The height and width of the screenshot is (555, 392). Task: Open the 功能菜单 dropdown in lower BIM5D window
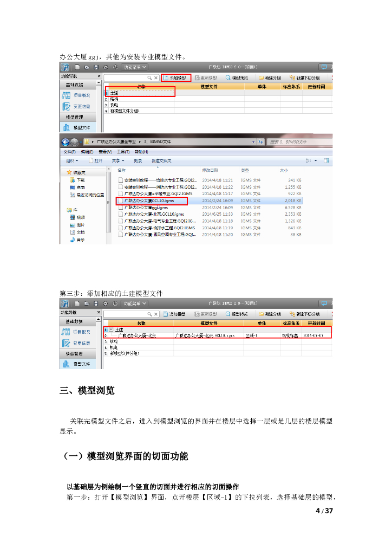pyautogui.click(x=135, y=304)
